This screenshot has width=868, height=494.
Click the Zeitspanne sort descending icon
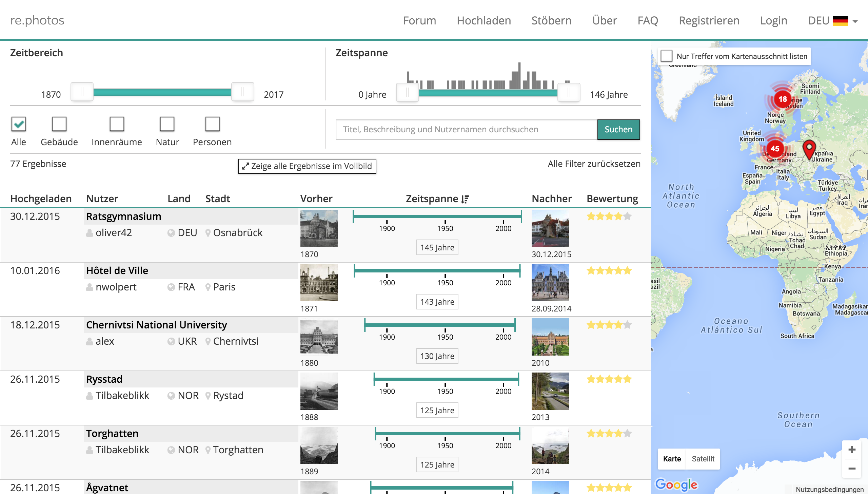(x=465, y=199)
